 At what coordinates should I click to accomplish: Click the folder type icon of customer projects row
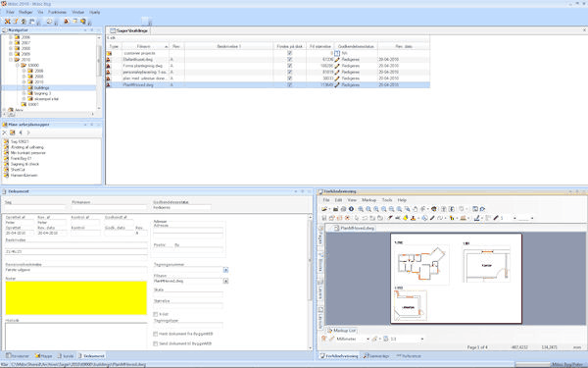point(109,53)
